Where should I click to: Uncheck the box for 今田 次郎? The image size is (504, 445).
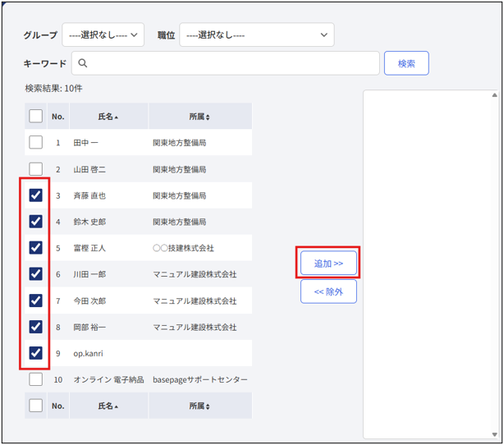click(35, 300)
